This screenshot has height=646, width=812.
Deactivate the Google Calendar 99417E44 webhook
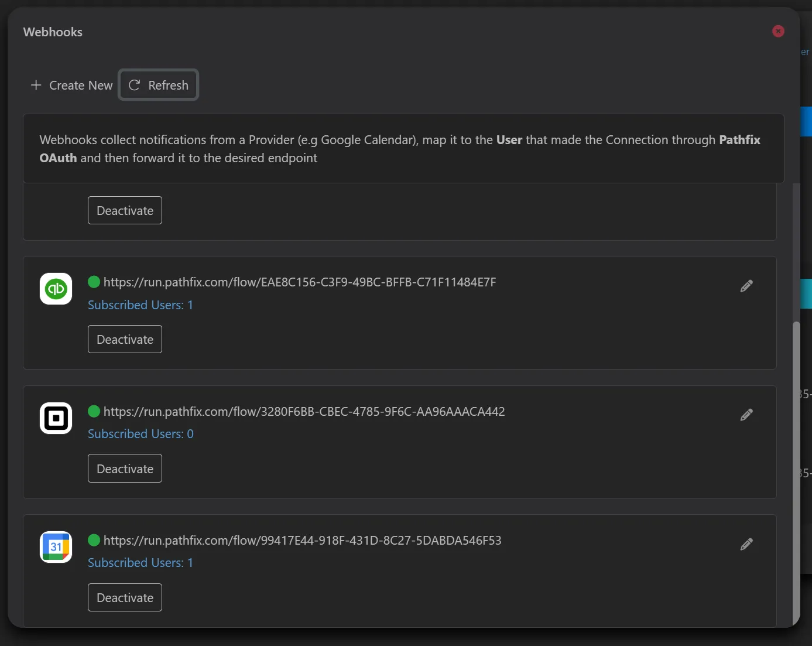(125, 598)
